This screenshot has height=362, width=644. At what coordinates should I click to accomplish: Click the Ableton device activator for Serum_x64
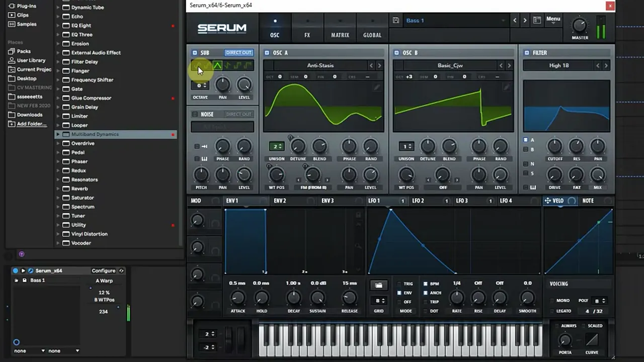point(15,270)
